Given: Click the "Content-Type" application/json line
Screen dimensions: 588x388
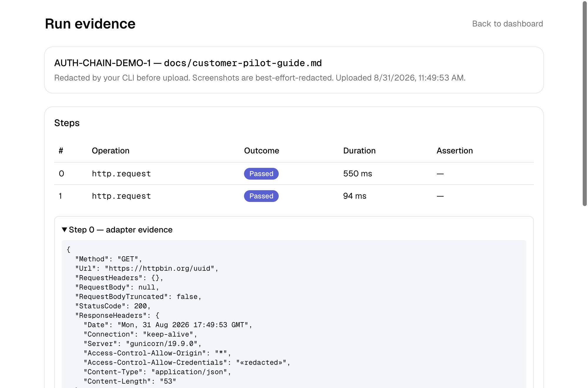Looking at the screenshot, I should [157, 372].
